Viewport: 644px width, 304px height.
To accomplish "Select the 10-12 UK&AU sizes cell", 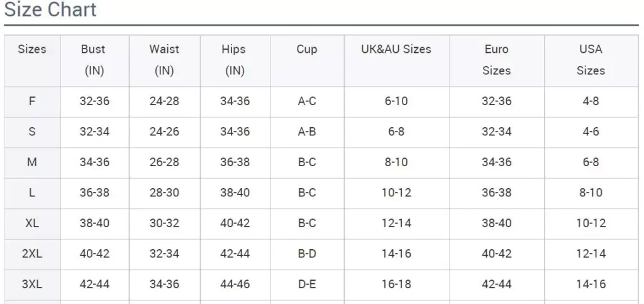I will [x=396, y=193].
